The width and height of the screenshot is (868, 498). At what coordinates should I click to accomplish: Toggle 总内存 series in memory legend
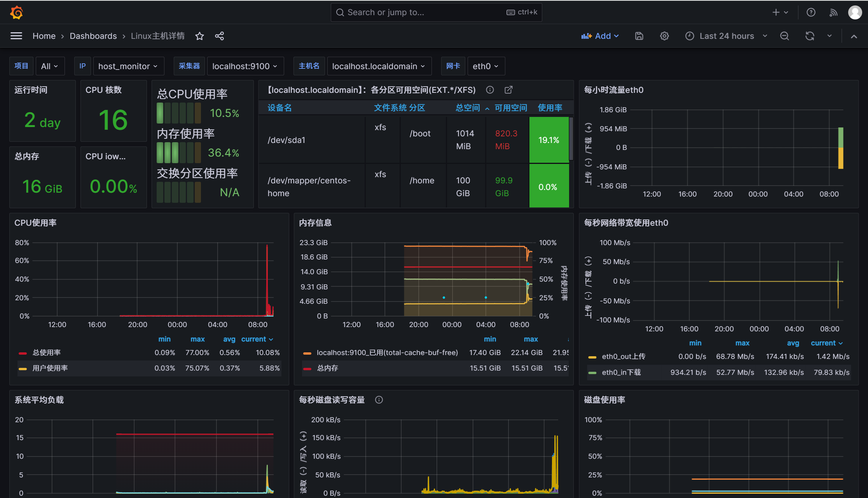(x=327, y=368)
